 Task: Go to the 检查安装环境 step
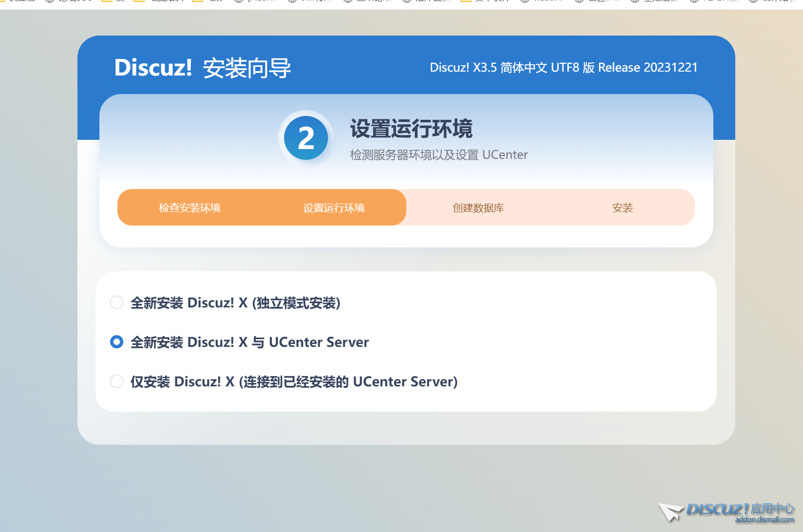[190, 208]
